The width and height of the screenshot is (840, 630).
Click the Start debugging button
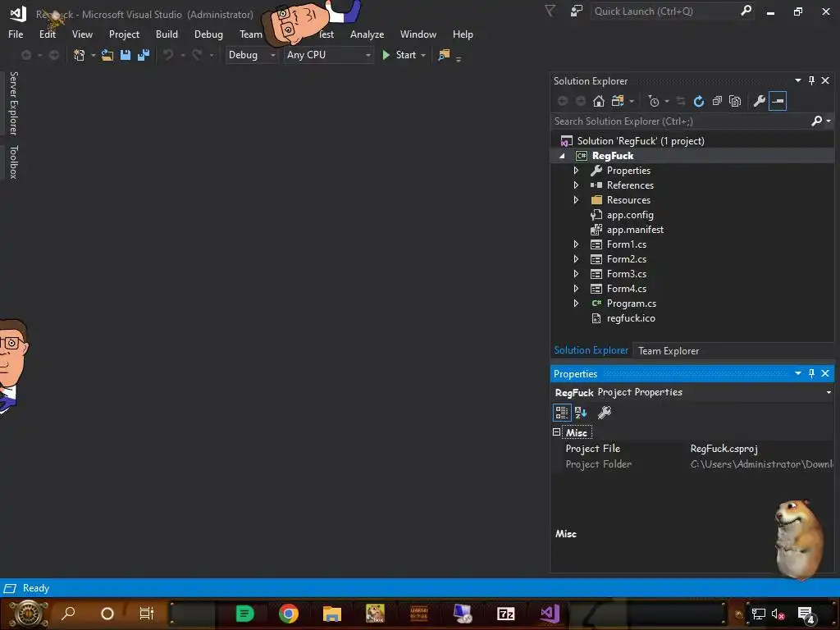[399, 55]
